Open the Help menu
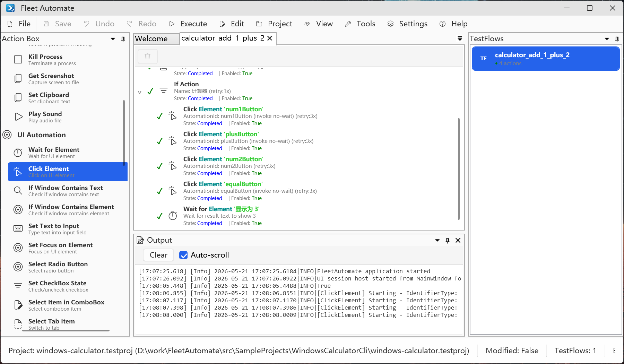Viewport: 624px width, 364px height. (453, 24)
